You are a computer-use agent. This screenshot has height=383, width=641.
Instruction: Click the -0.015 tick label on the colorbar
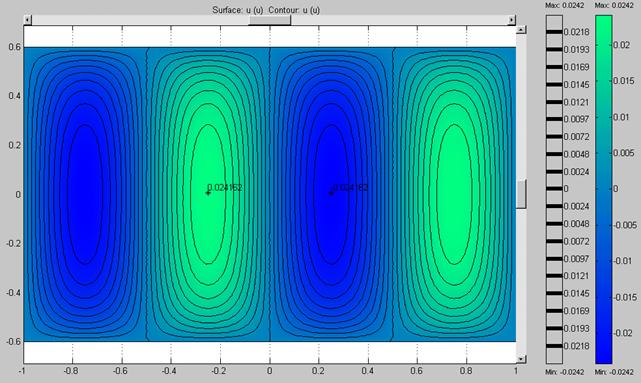(x=624, y=297)
